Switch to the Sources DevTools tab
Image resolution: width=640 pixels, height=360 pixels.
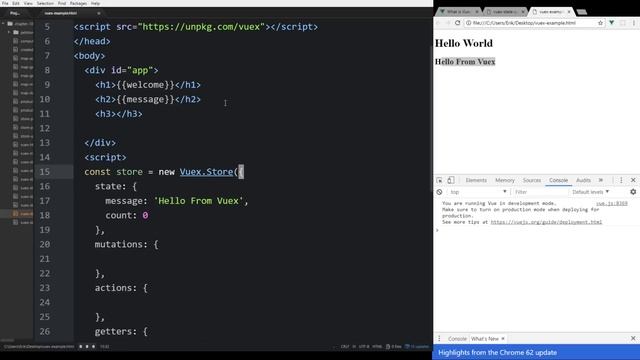531,180
